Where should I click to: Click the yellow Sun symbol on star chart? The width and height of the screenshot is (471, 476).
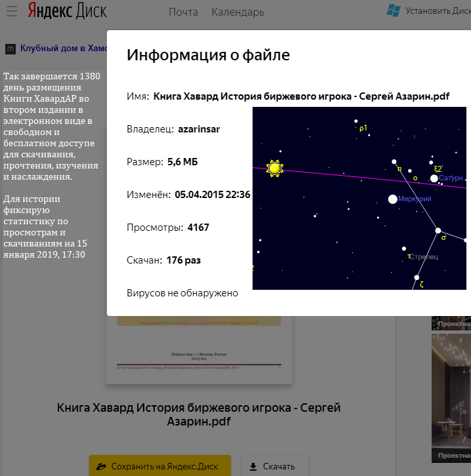click(x=274, y=169)
